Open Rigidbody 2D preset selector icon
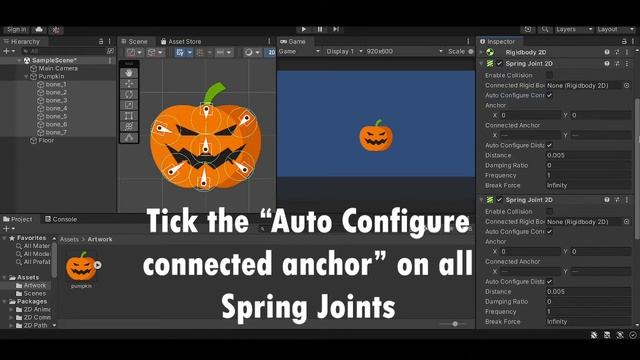 point(617,52)
